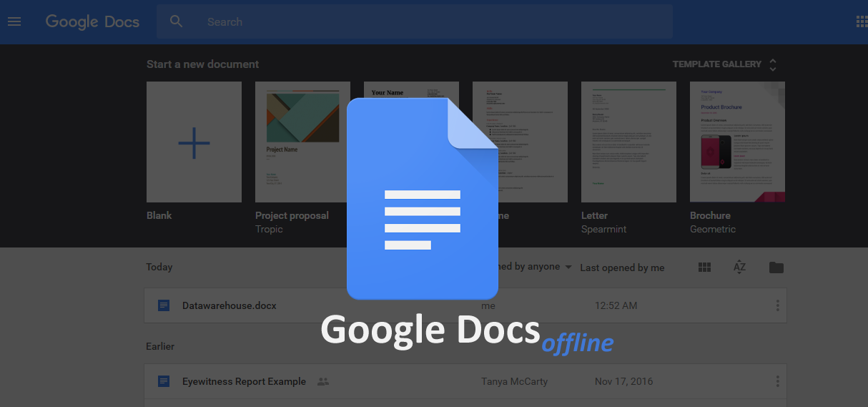
Task: Click shared icon beside Eyewitness Report Example
Action: pyautogui.click(x=323, y=381)
